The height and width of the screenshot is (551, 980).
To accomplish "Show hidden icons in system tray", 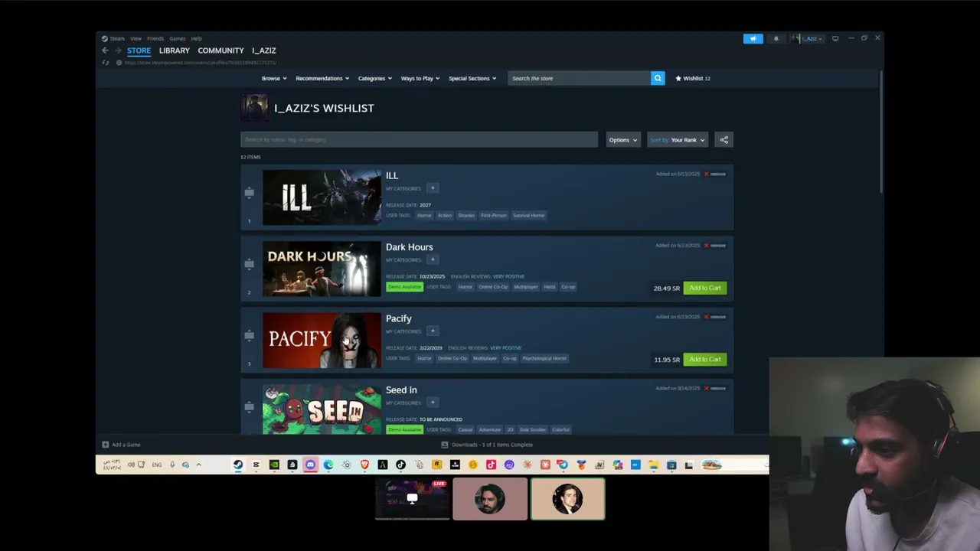I will (x=198, y=465).
